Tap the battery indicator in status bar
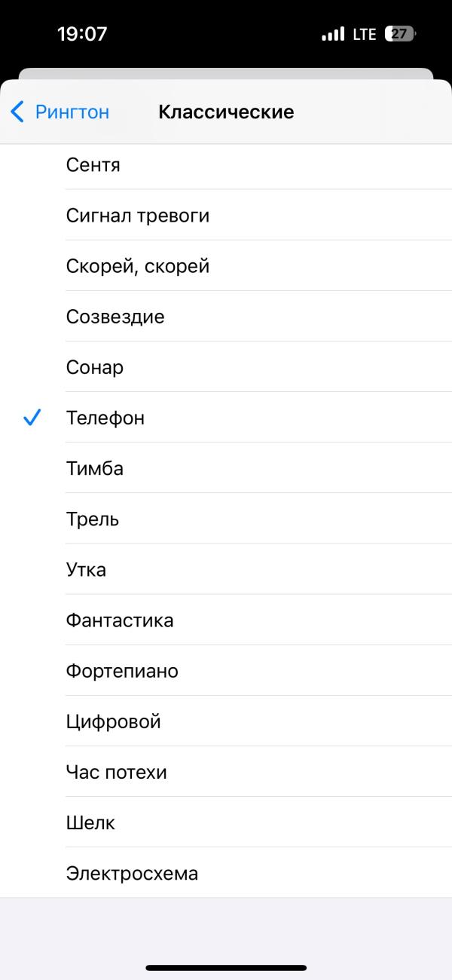Viewport: 452px width, 980px height. pyautogui.click(x=401, y=34)
